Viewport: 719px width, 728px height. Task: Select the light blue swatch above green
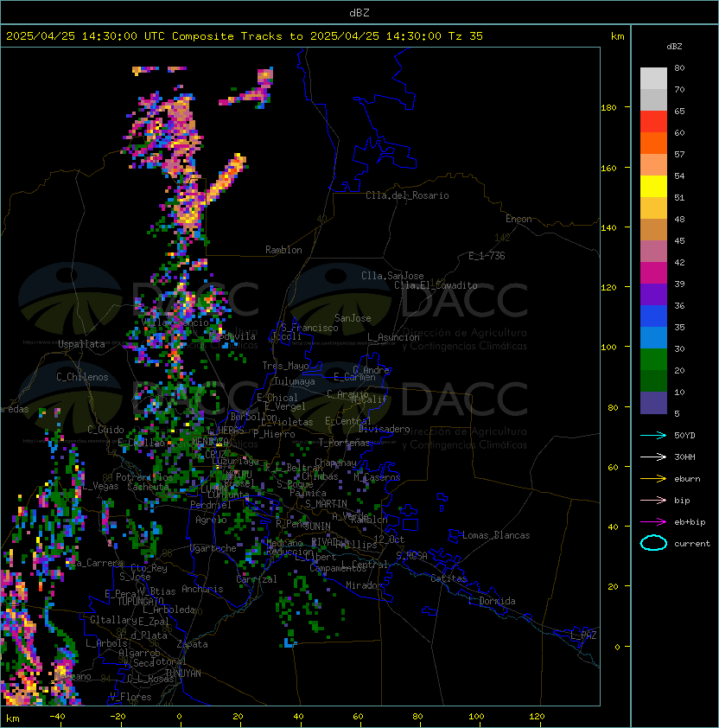[x=653, y=337]
